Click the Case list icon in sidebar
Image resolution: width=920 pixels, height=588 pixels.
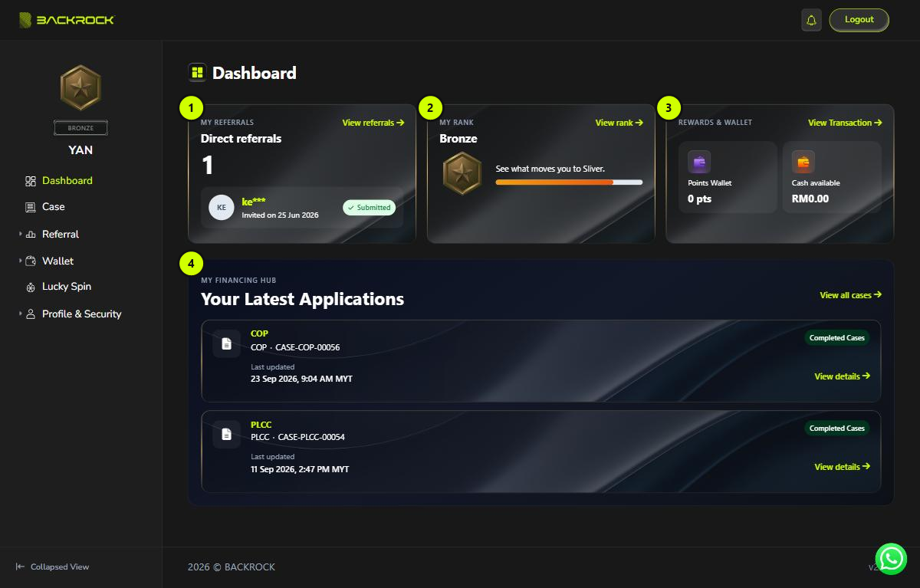(x=31, y=207)
